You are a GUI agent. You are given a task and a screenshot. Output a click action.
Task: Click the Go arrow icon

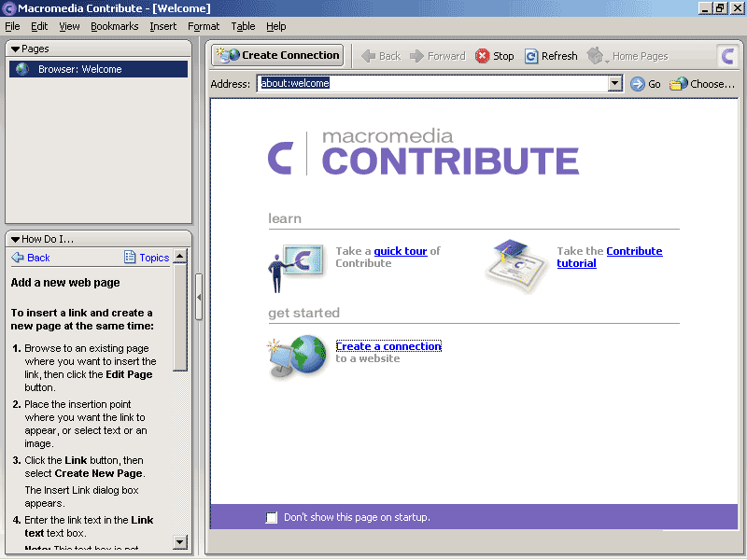click(x=638, y=84)
